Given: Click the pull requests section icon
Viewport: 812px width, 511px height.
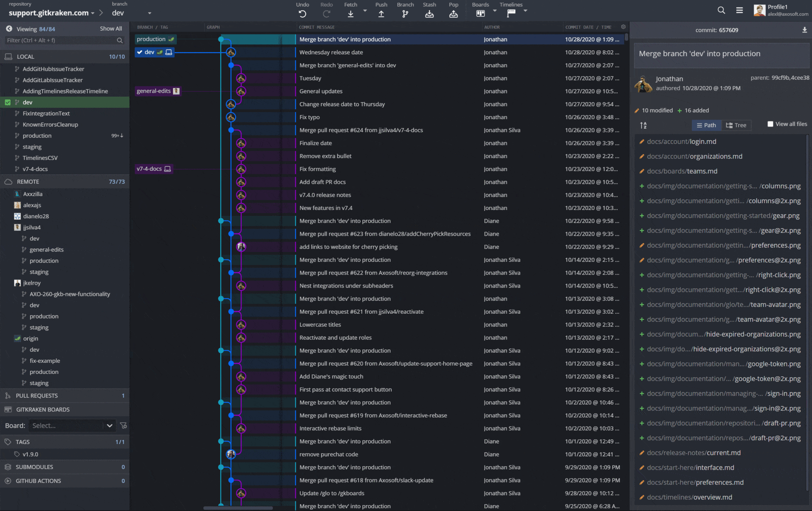Looking at the screenshot, I should point(8,396).
